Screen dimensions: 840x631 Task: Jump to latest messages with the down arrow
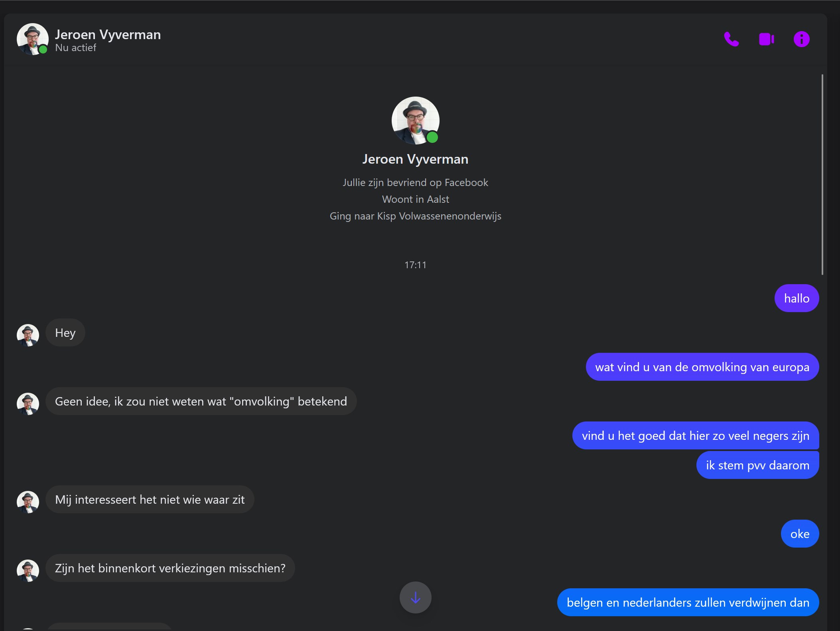pos(415,597)
